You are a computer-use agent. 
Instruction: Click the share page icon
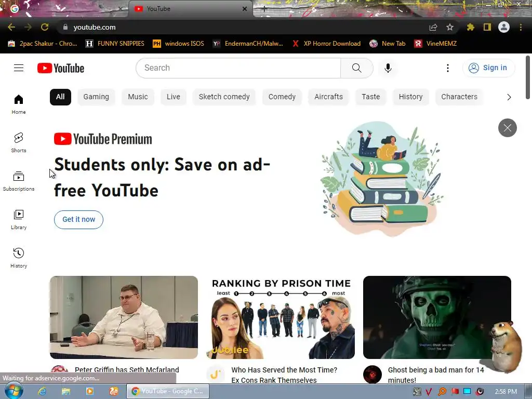point(433,27)
